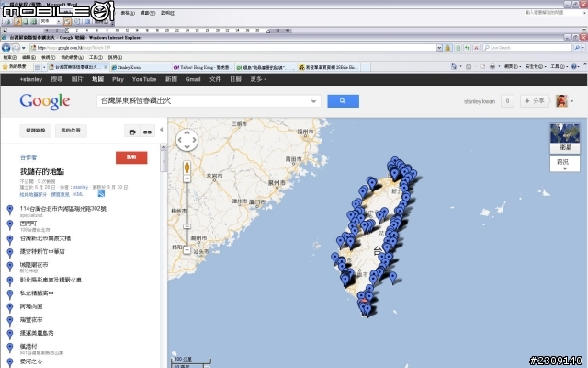Image resolution: width=588 pixels, height=368 pixels.
Task: Click the IE help question mark icon
Action: (573, 67)
